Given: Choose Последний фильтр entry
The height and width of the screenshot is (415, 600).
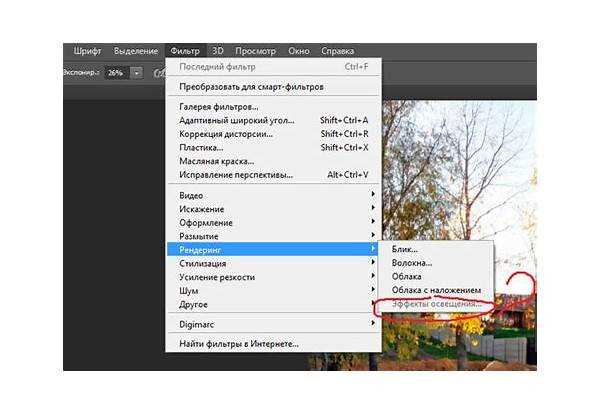Looking at the screenshot, I should [x=274, y=67].
